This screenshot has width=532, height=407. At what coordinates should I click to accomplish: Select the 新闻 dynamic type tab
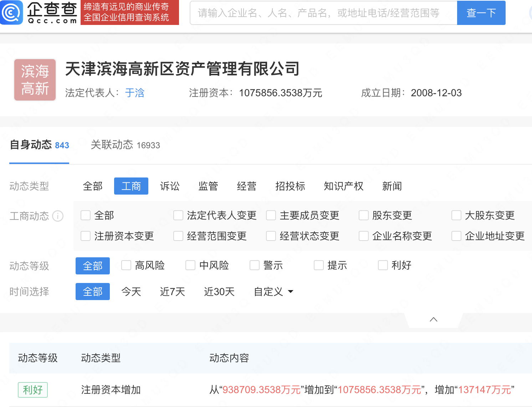[392, 186]
